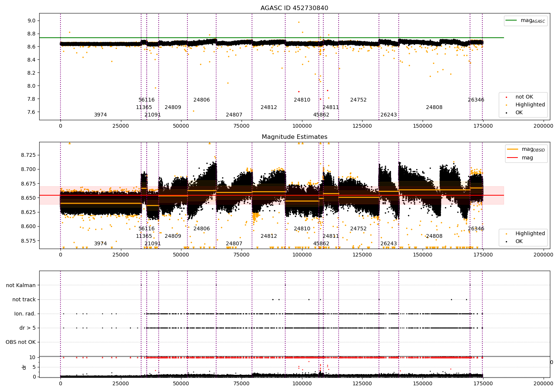Image resolution: width=560 pixels, height=392 pixels.
Task: Click obsid label 24808 in Magnitude Estimates plot
Action: coord(434,236)
